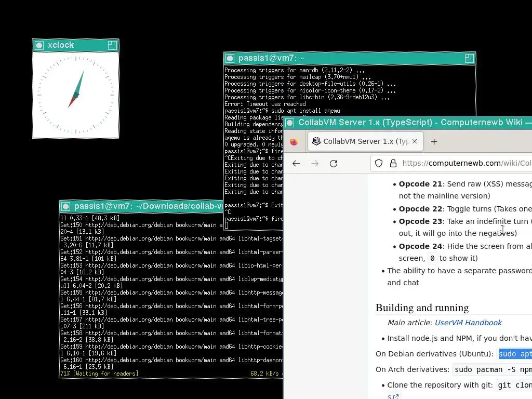
Task: Click the xclock window menu icon
Action: [39, 45]
